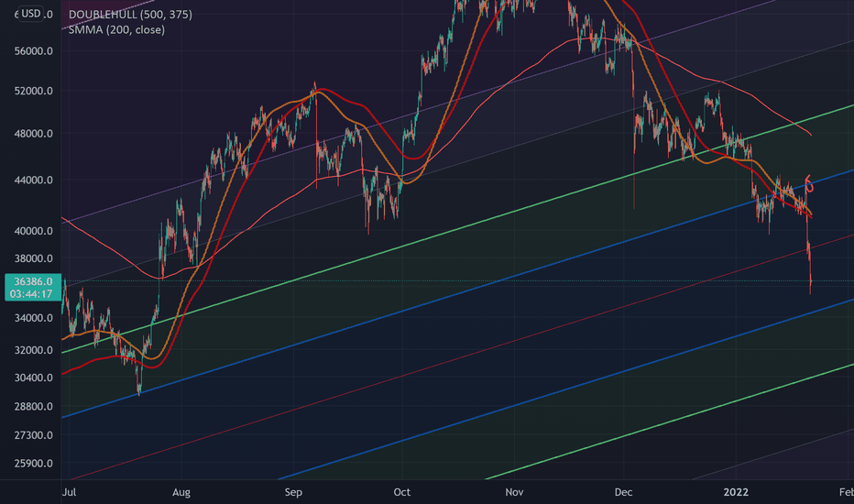Click the current price label 36386.0
The image size is (854, 504).
pos(33,281)
